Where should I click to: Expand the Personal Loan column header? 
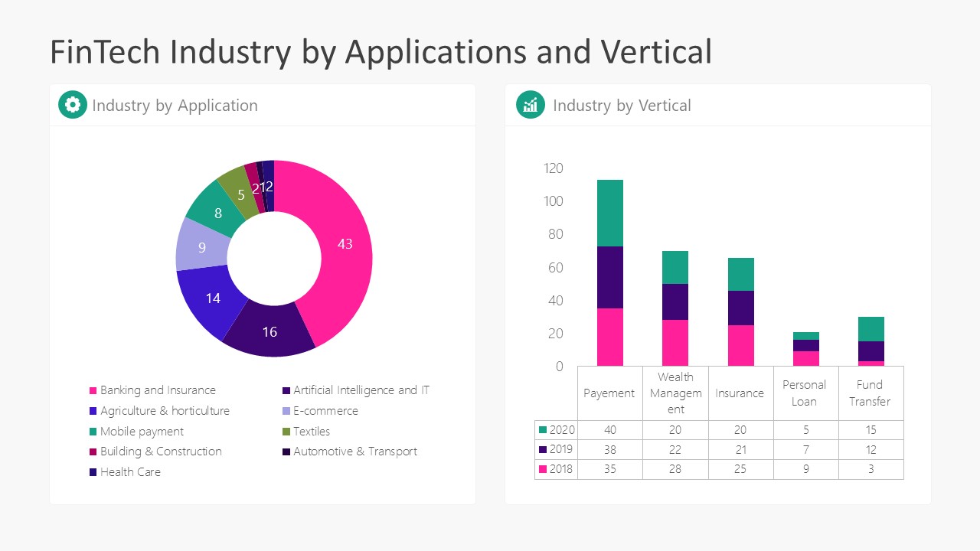[806, 393]
